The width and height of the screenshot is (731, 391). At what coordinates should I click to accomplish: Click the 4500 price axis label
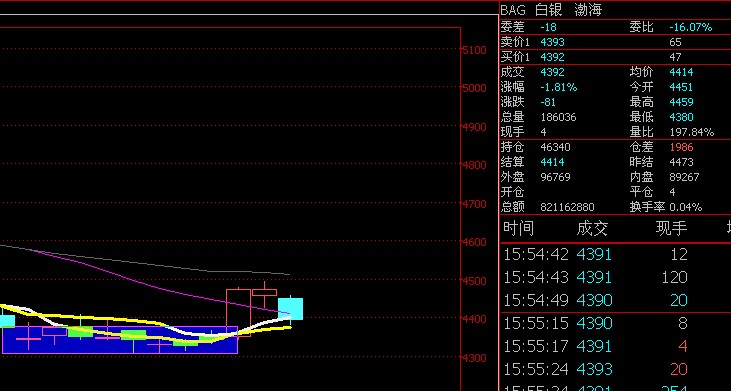(x=475, y=281)
